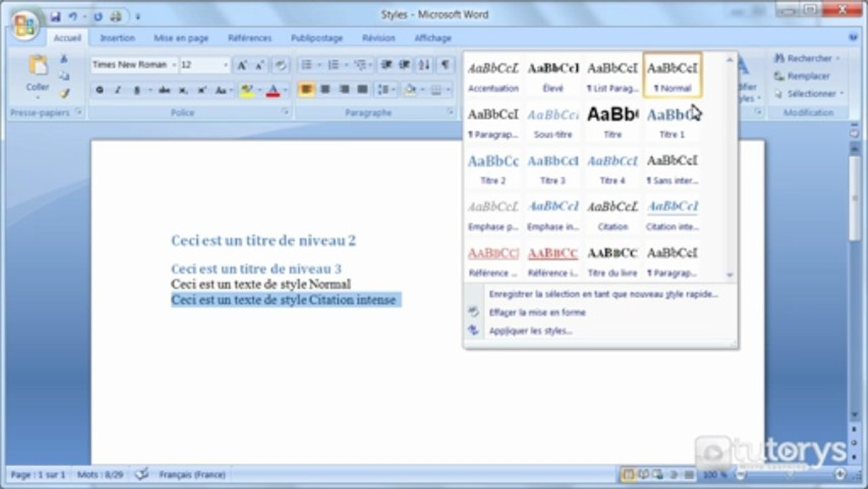Switch to Draft view in the status bar
This screenshot has width=868, height=489.
pos(689,474)
